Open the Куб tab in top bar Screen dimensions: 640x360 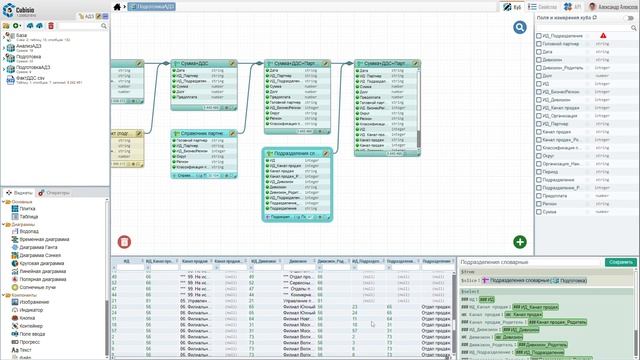(512, 7)
